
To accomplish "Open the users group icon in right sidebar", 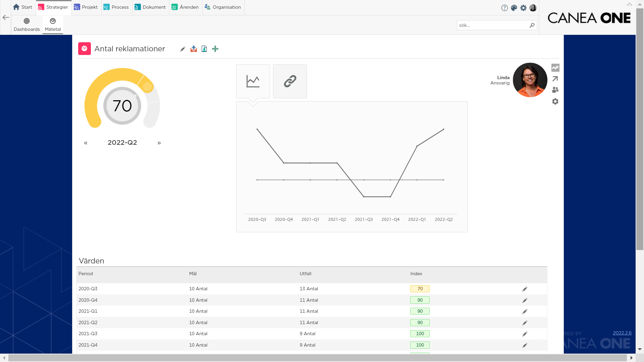I will click(x=555, y=90).
